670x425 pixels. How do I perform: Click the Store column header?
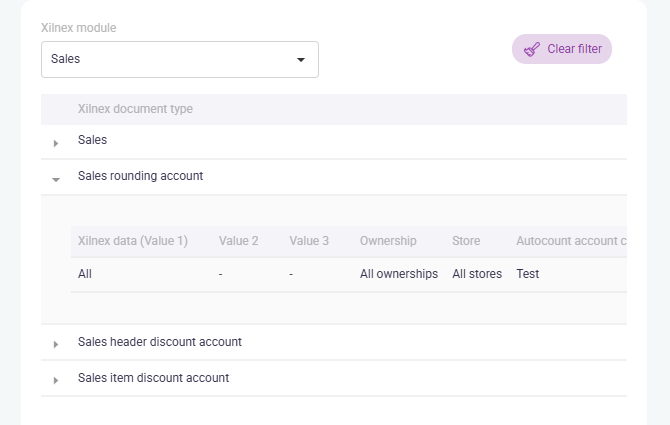pos(466,241)
